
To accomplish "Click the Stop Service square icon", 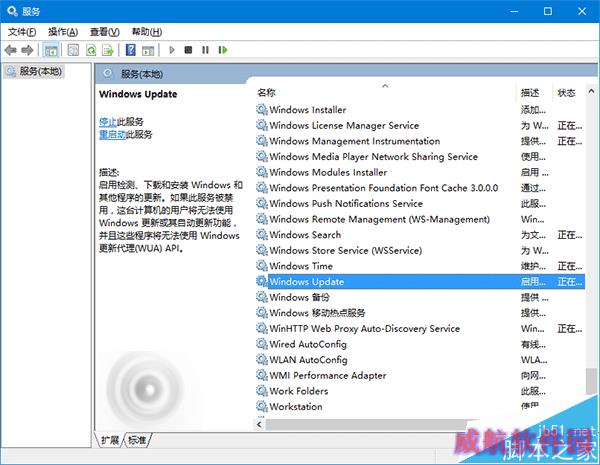I will tap(188, 50).
